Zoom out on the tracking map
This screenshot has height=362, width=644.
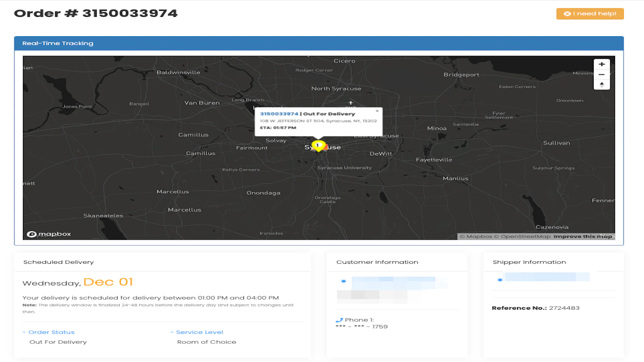click(602, 74)
